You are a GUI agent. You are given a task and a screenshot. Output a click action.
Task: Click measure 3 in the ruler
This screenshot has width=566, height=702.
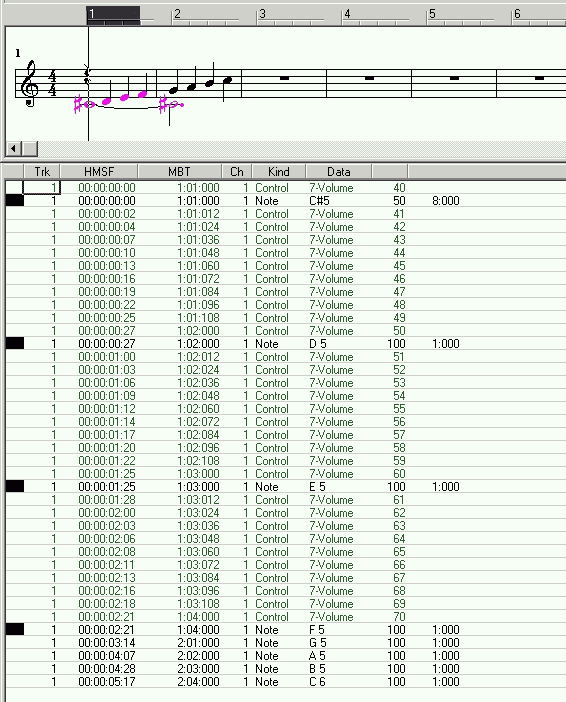(262, 15)
